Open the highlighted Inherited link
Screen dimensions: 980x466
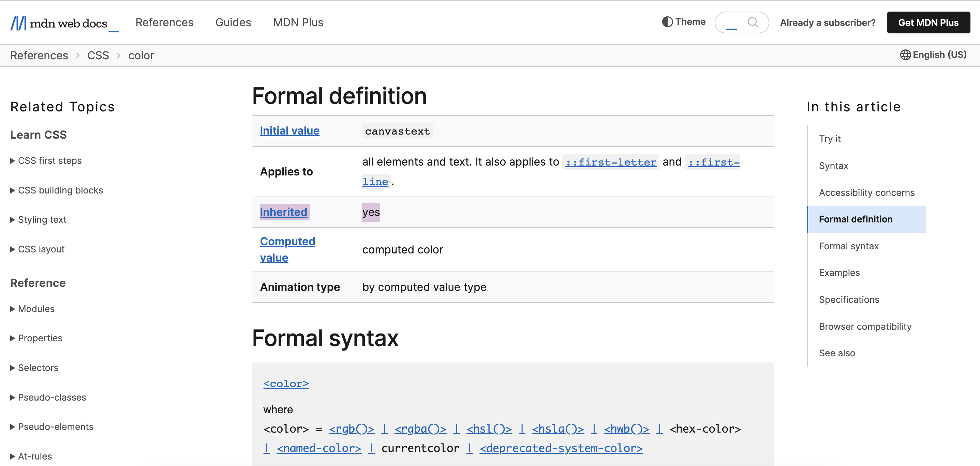click(283, 212)
